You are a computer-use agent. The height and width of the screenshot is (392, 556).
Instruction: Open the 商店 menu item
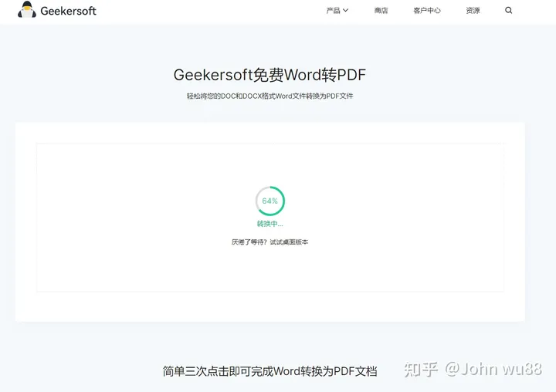[x=381, y=10]
